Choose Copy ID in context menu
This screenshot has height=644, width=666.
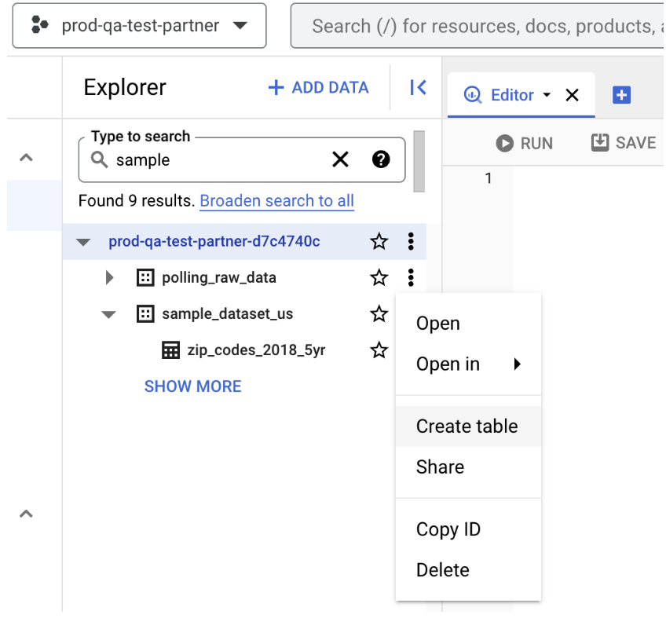tap(448, 529)
